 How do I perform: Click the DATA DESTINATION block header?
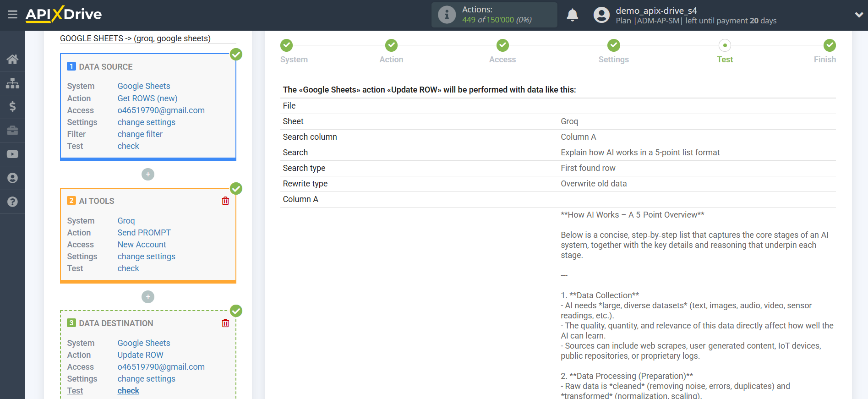pos(116,323)
